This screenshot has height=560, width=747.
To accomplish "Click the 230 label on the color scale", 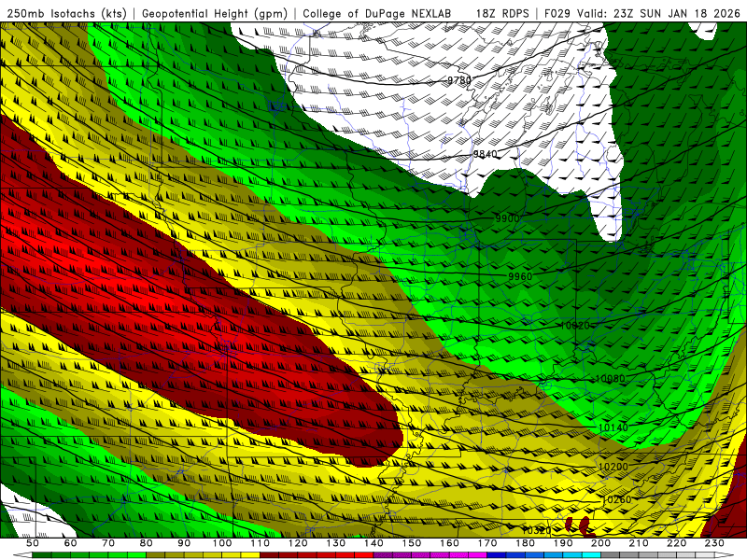I will 714,543.
